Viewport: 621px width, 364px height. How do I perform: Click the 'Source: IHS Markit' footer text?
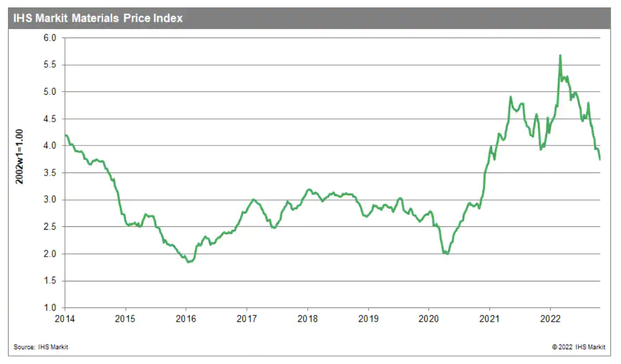pyautogui.click(x=41, y=347)
